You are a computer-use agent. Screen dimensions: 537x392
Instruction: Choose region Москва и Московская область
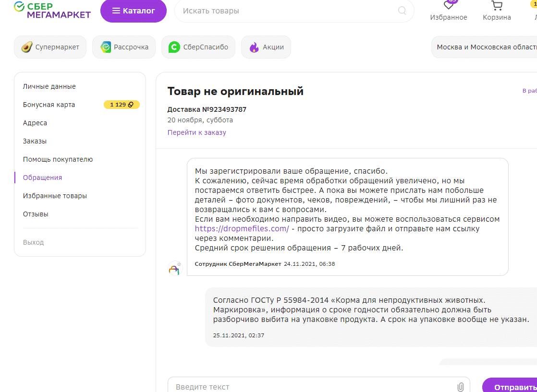pyautogui.click(x=484, y=47)
